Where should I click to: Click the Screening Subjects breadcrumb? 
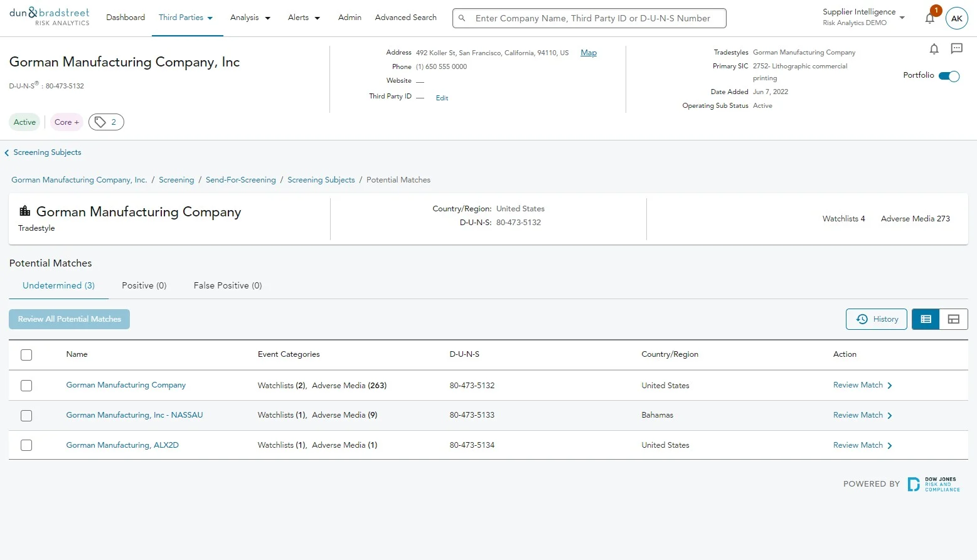point(321,180)
